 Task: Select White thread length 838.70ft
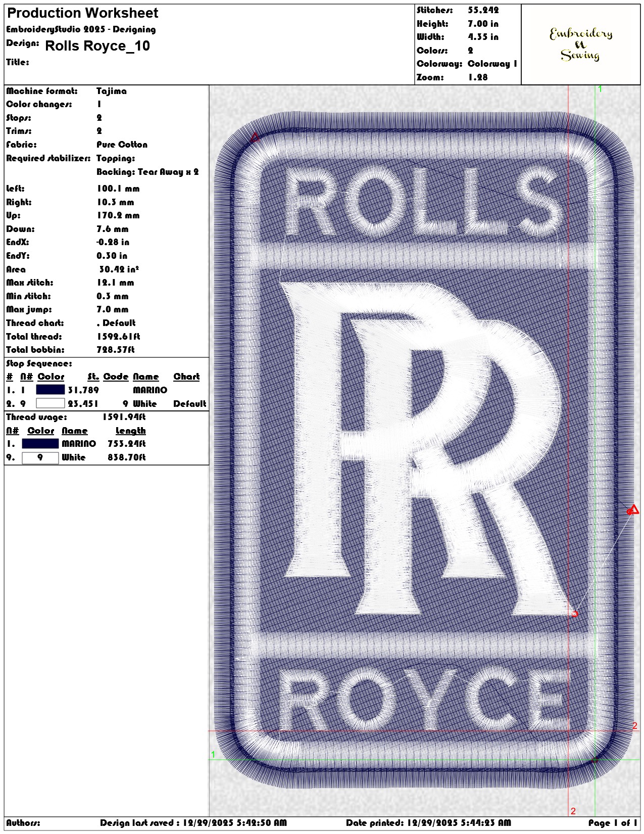pos(127,457)
